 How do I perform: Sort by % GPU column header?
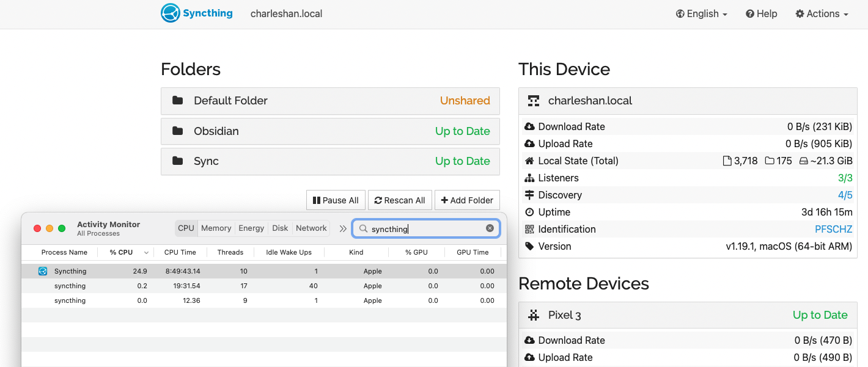416,252
